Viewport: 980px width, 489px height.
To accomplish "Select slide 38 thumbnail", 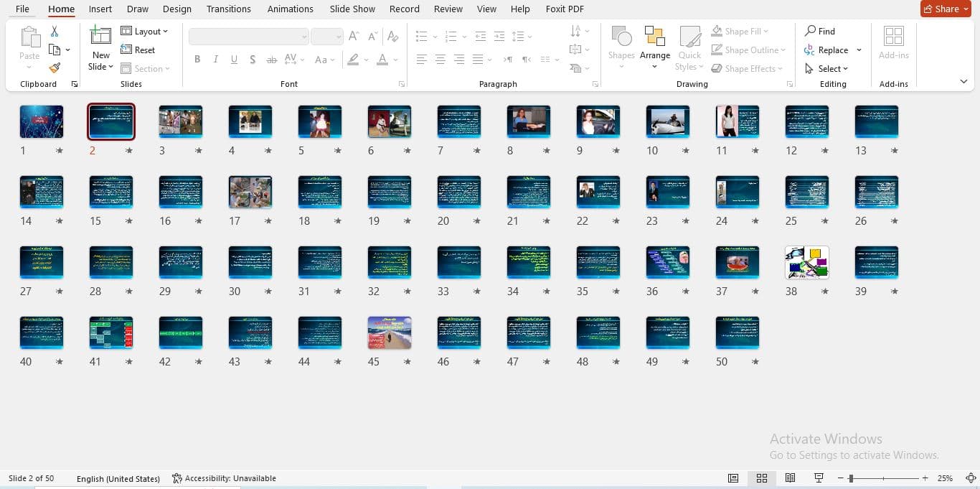I will tap(807, 262).
